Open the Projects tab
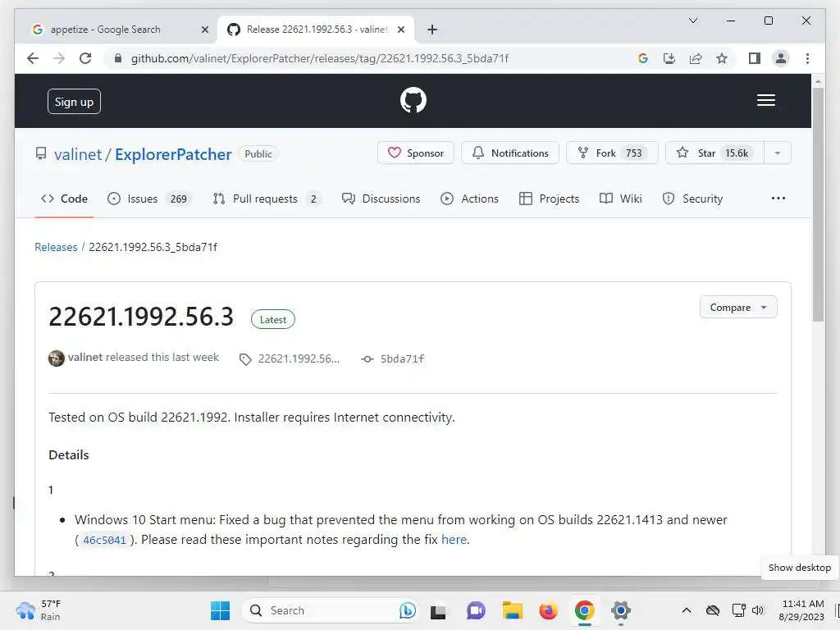 549,199
